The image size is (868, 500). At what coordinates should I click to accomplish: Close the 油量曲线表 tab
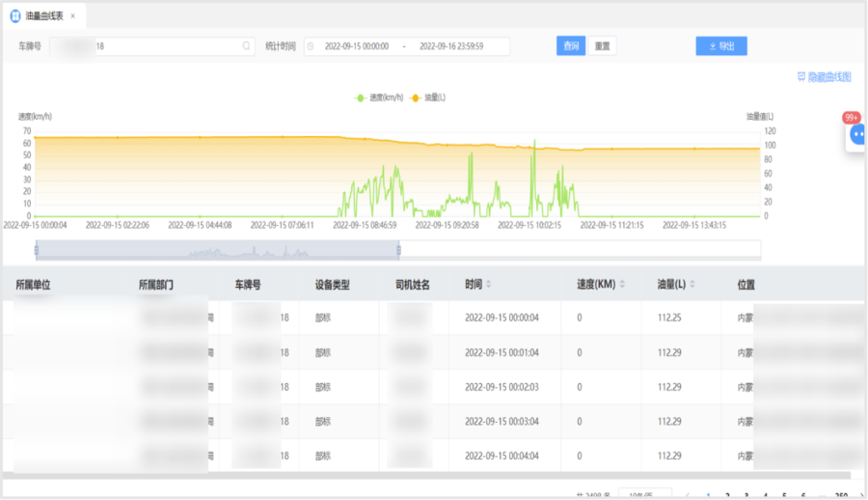click(x=73, y=16)
